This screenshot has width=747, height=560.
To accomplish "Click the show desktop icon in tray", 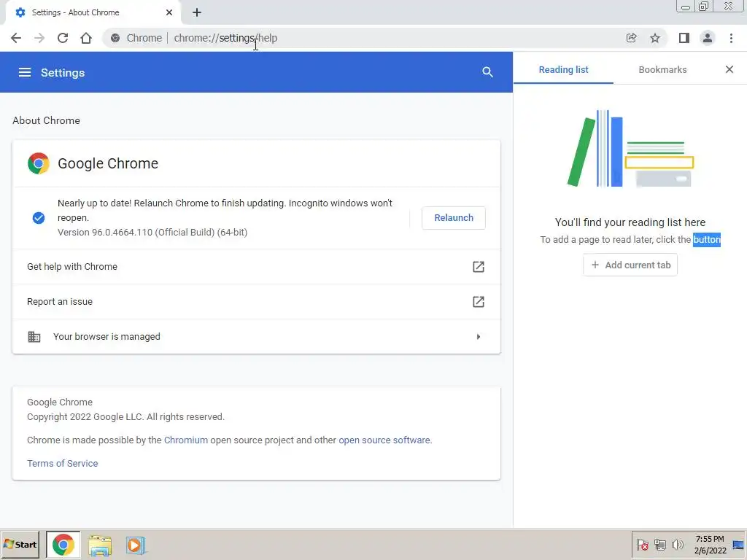I will point(738,545).
